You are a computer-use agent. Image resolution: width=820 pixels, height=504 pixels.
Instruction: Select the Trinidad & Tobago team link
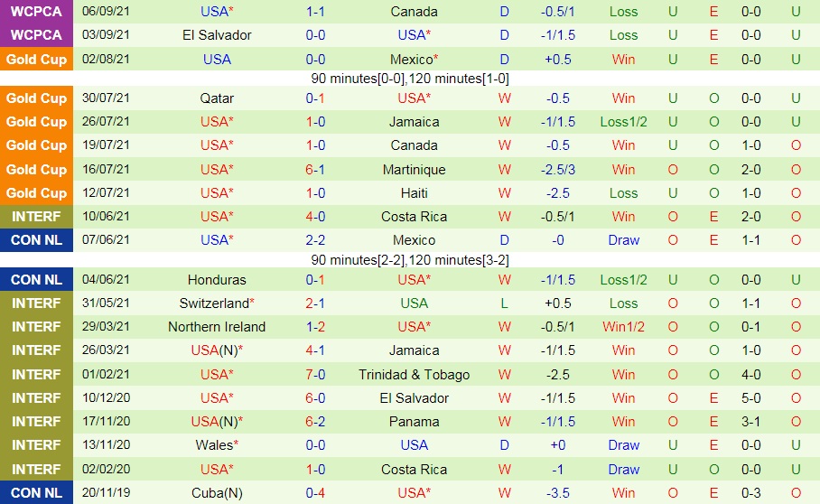[x=415, y=375]
